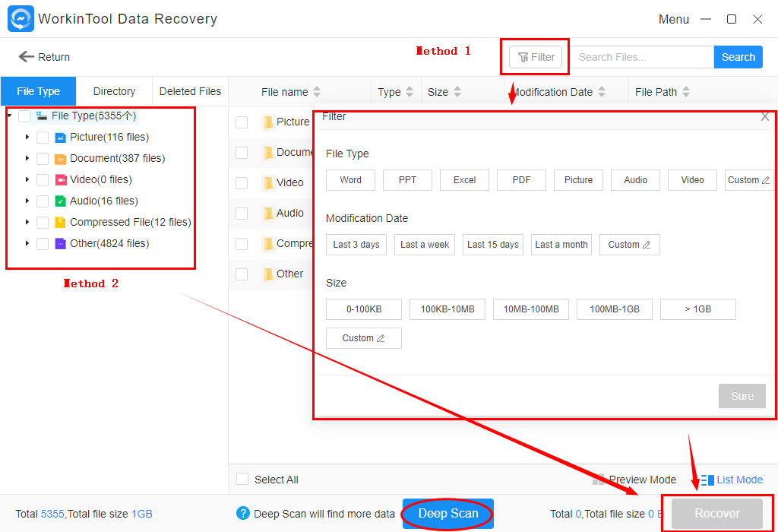
Task: Open the Custom file type filter option
Action: click(x=748, y=180)
